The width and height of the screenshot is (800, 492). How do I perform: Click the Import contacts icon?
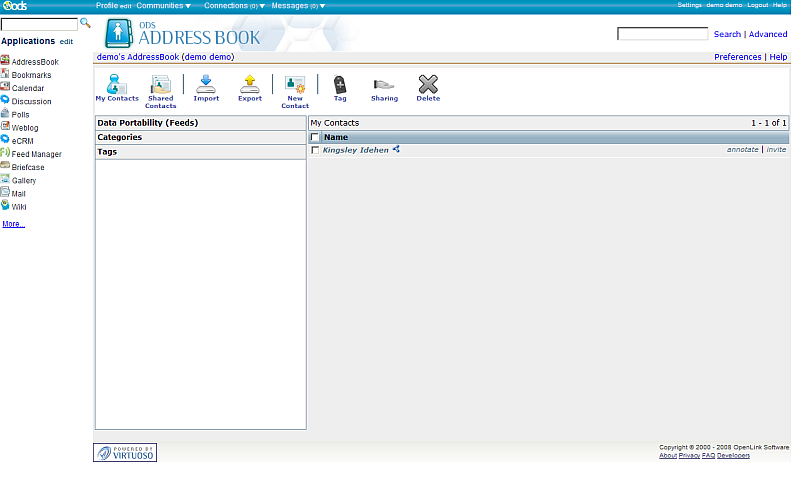206,85
